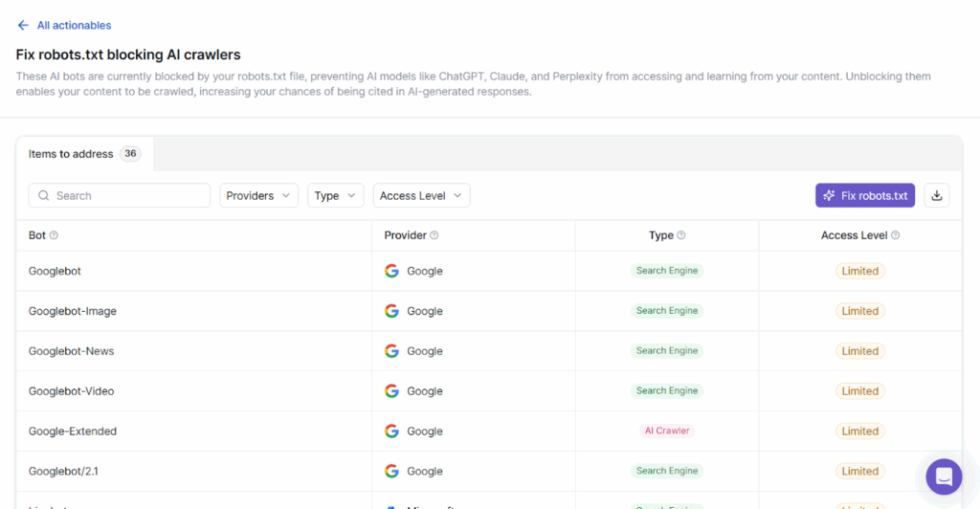Click the Search Engine tag in Googlebot/2.1 row
The image size is (980, 509).
667,471
